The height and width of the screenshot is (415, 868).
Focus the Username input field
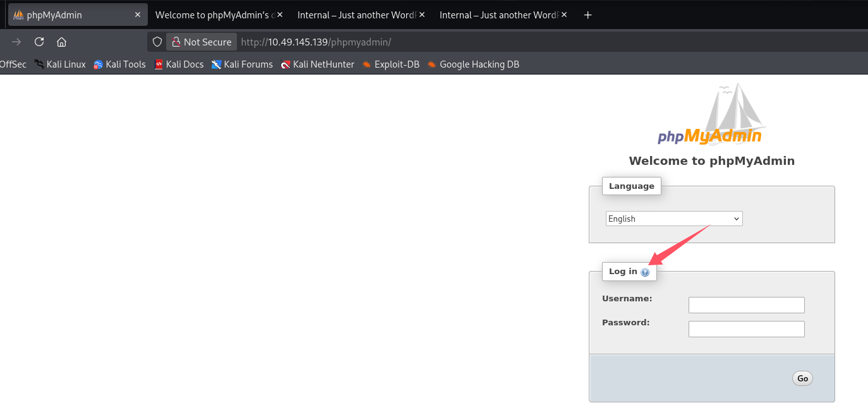[x=746, y=305]
